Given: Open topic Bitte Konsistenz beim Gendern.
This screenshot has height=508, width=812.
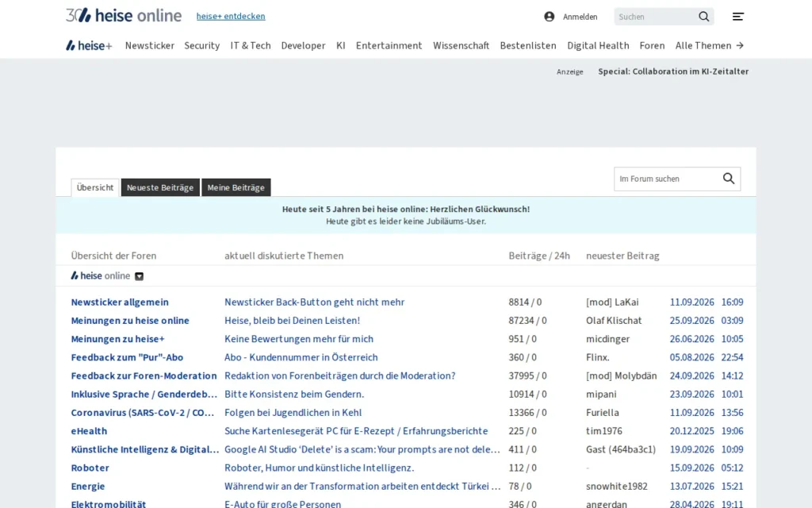Looking at the screenshot, I should (x=294, y=394).
